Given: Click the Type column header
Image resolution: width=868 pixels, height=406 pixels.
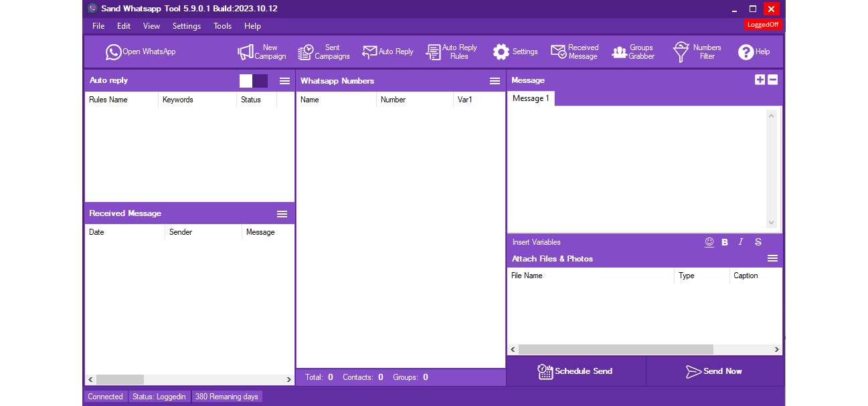Looking at the screenshot, I should point(702,276).
